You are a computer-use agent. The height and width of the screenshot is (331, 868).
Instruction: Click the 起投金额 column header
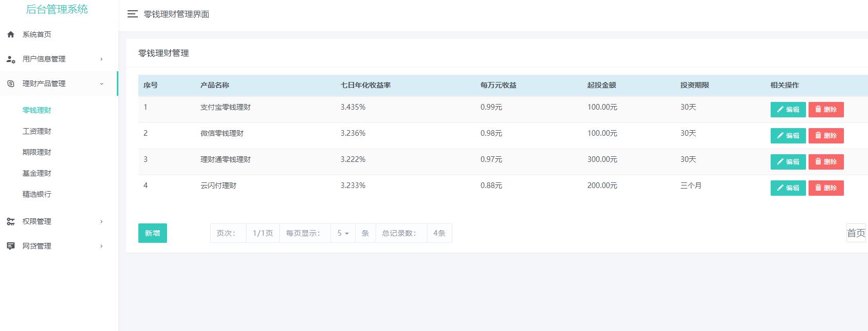coord(602,85)
